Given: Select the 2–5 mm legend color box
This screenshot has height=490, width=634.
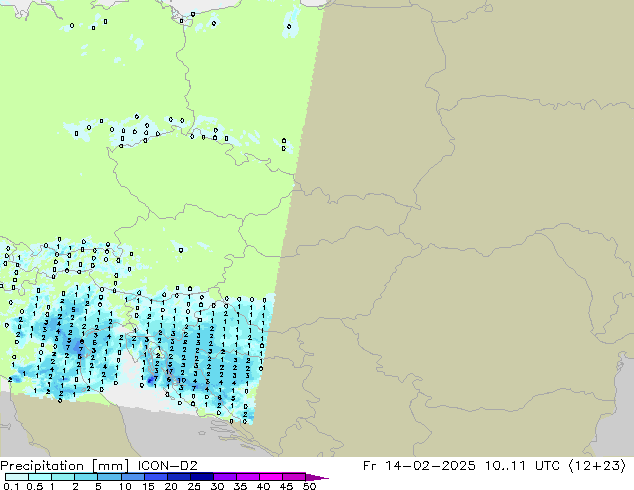Looking at the screenshot, I should click(x=86, y=477).
